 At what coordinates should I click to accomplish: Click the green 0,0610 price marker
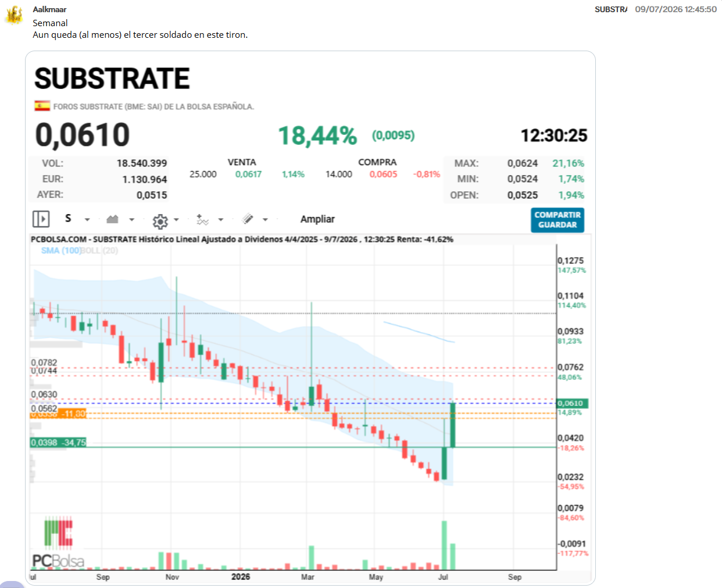point(573,403)
